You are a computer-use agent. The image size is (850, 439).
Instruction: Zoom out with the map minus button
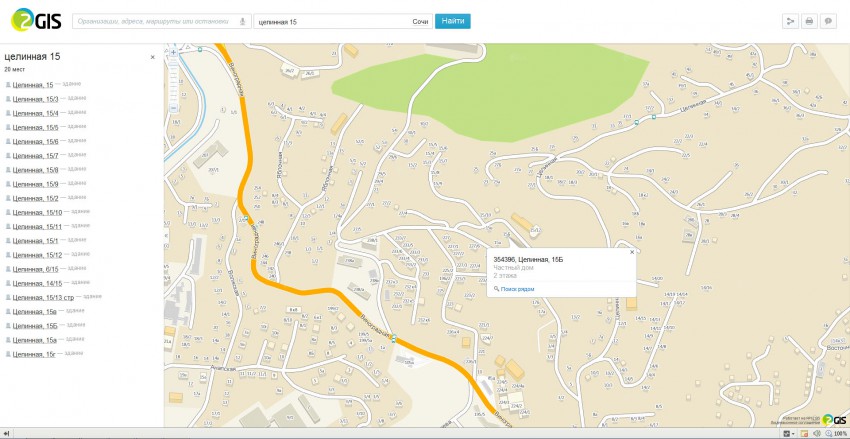point(174,108)
